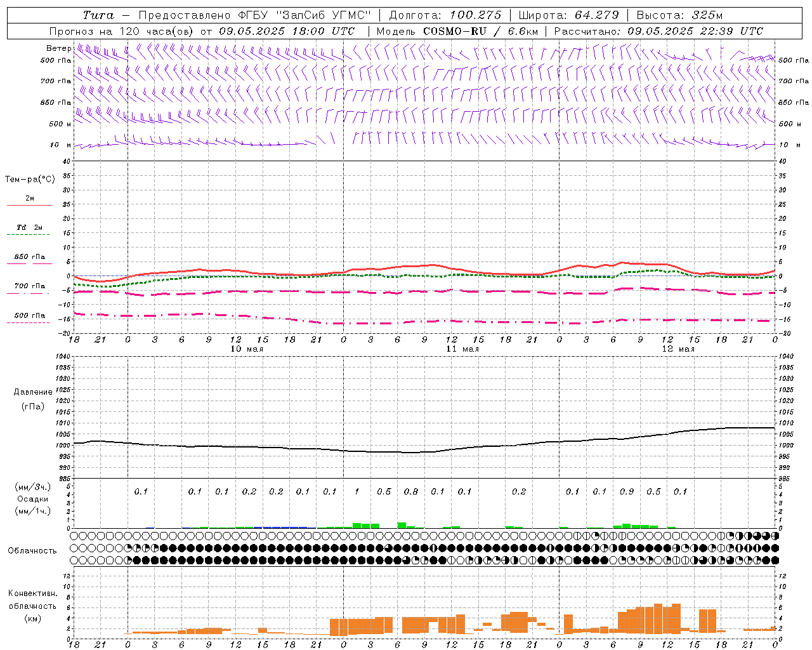Click the (км) unit under convective label

[x=32, y=618]
